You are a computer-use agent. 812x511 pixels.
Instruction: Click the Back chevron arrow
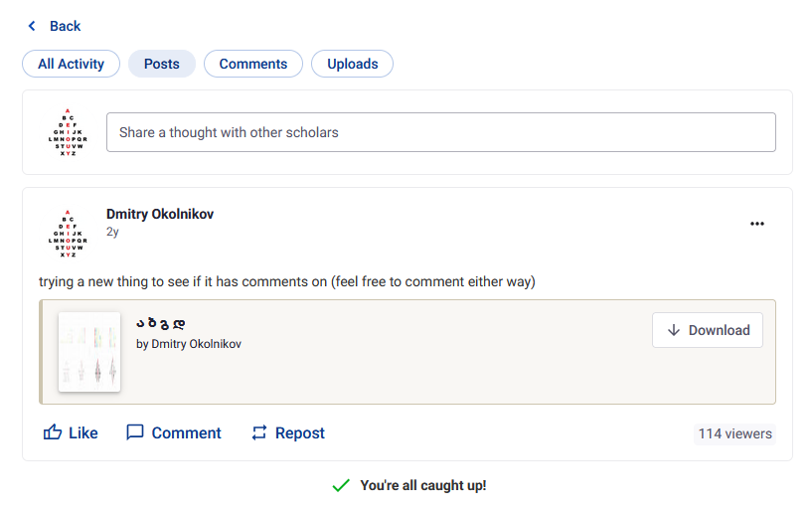(32, 26)
